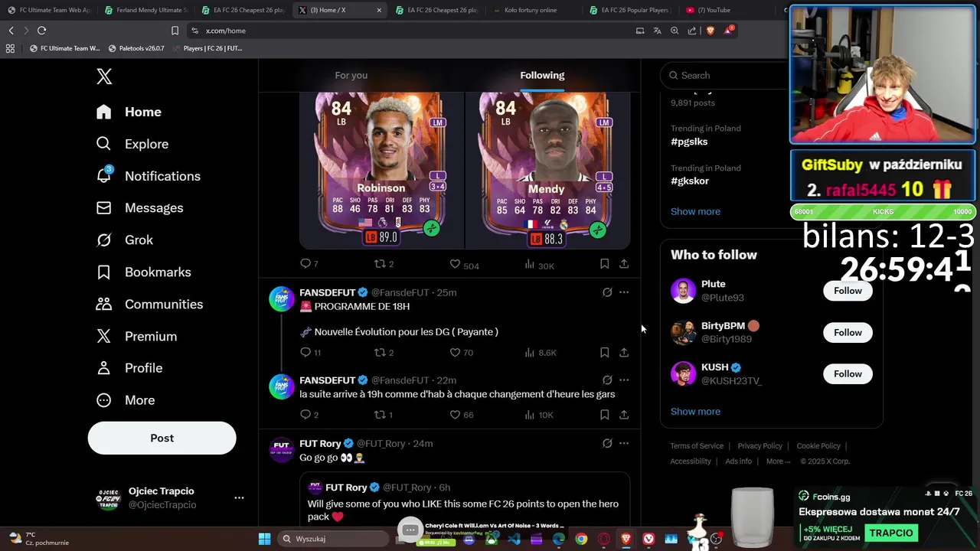Reply to the player cards post with 7 replies
Image resolution: width=980 pixels, height=551 pixels.
click(309, 264)
